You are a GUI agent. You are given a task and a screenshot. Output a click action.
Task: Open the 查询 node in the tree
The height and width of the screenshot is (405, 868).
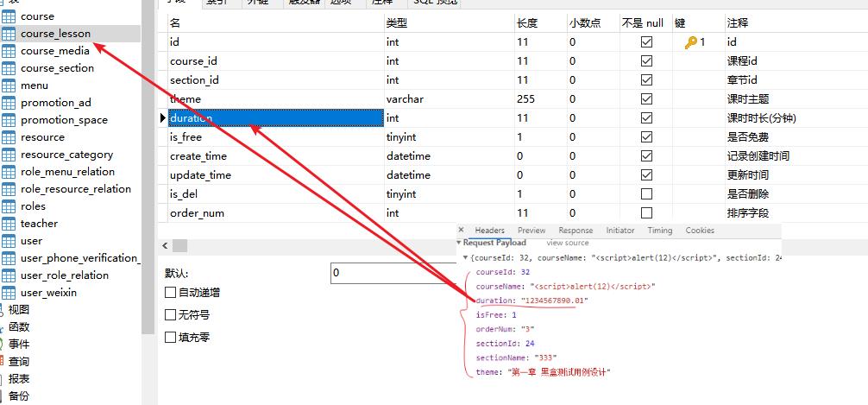pyautogui.click(x=18, y=362)
